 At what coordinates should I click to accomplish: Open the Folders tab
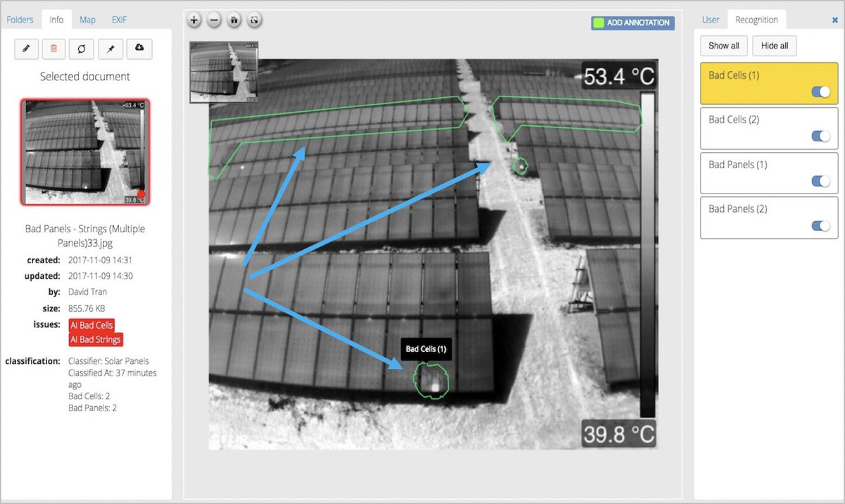pyautogui.click(x=20, y=20)
